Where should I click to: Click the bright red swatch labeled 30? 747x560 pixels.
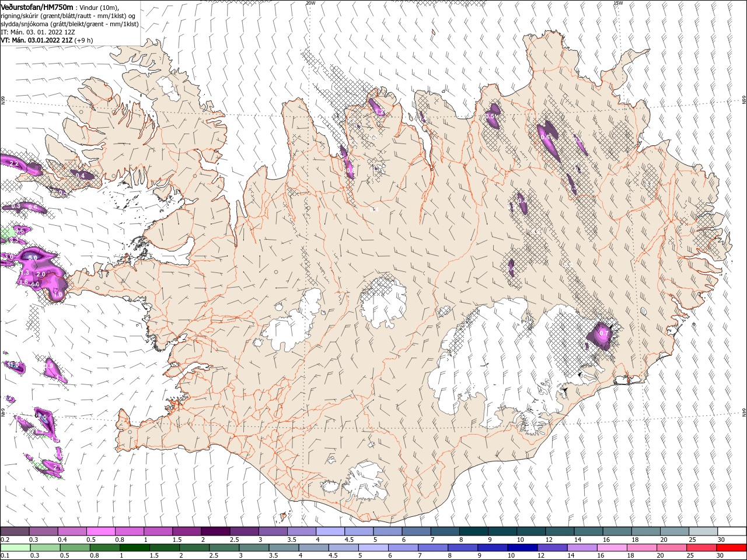732,548
